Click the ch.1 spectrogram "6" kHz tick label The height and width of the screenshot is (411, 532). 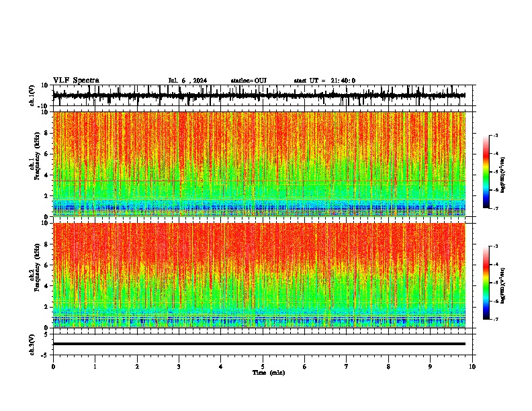pos(46,154)
